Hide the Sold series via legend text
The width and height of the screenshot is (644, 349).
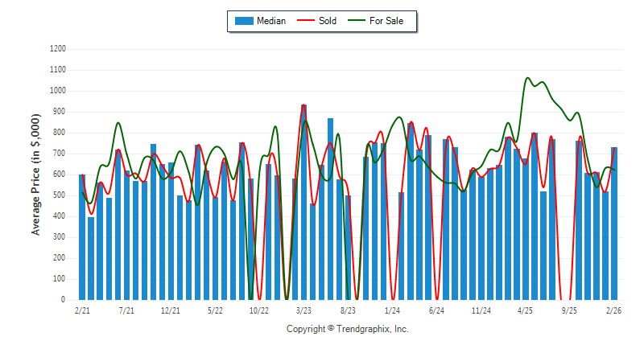(328, 21)
